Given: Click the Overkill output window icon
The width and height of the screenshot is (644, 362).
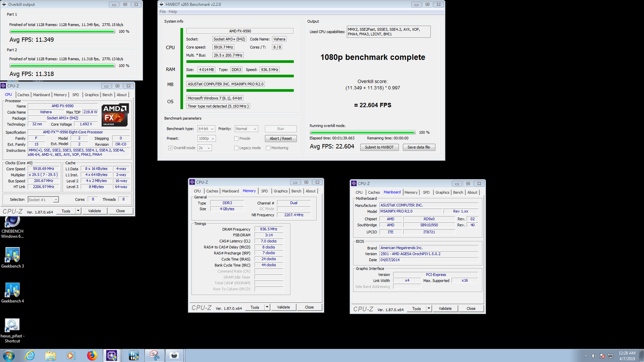Looking at the screenshot, I should (4, 4).
